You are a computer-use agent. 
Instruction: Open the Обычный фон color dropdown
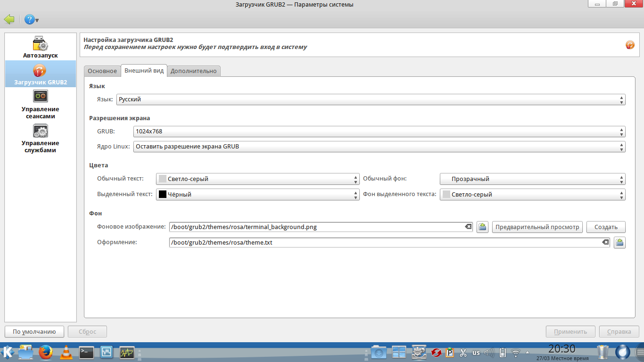533,179
